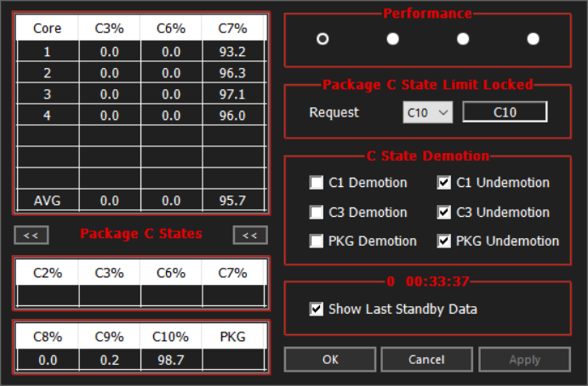Uncheck PKG Undemotion

click(x=443, y=241)
